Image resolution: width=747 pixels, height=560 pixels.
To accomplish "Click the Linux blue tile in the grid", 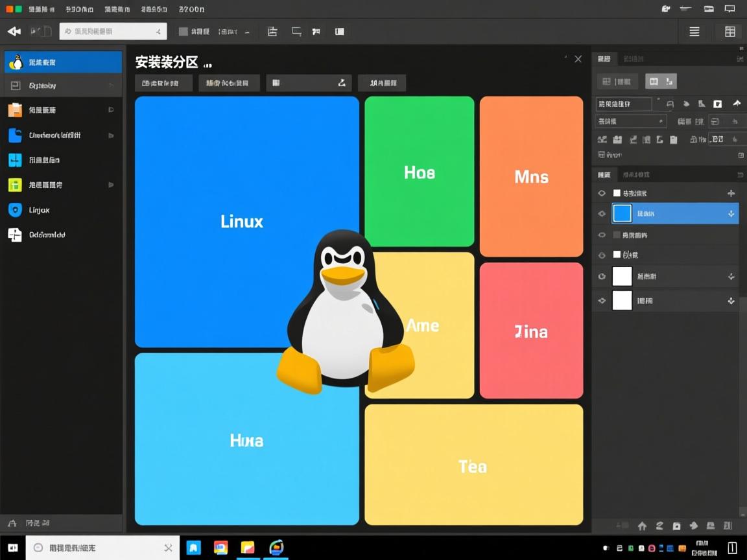I will (x=241, y=221).
